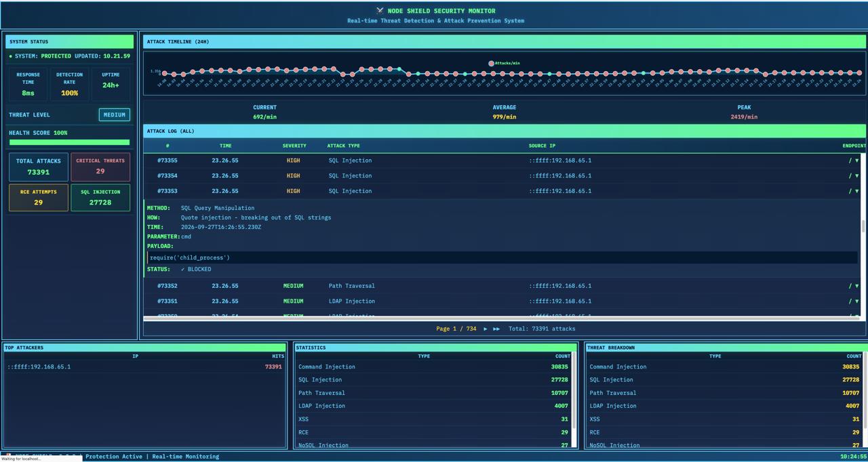
Task: Go to the next attack log page
Action: pyautogui.click(x=485, y=329)
